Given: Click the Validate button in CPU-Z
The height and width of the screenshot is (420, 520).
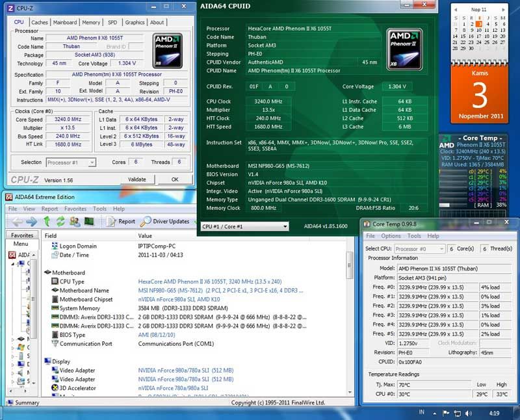Looking at the screenshot, I should point(137,179).
